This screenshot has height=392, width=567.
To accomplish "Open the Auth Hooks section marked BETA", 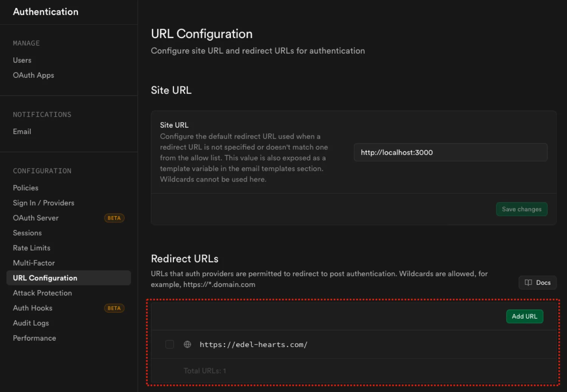I will pos(32,308).
